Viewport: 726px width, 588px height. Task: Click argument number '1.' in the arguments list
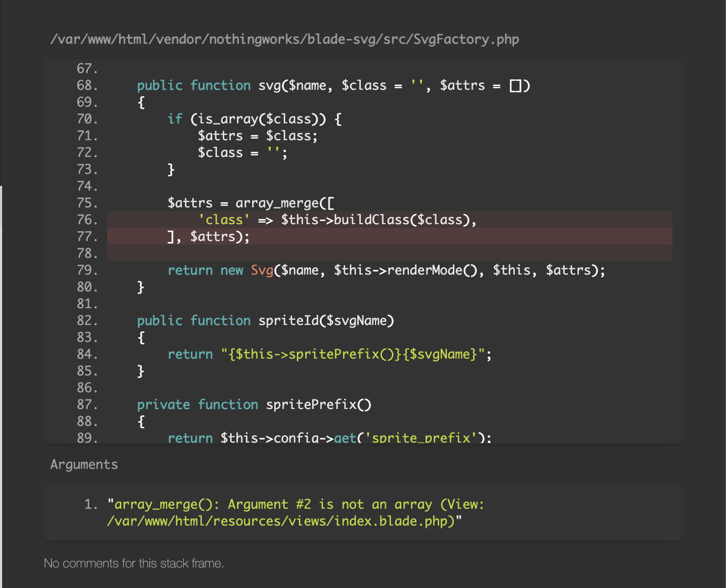coord(91,505)
